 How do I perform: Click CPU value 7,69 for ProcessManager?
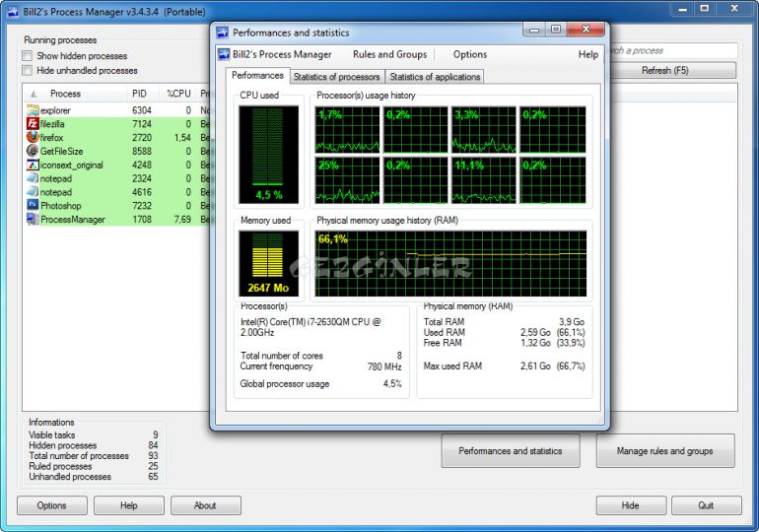[182, 219]
